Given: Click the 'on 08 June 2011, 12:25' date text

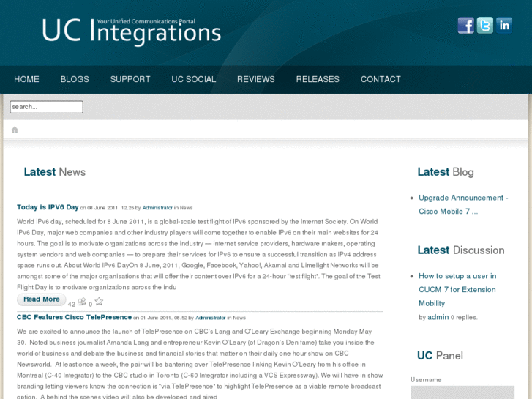Looking at the screenshot, I should (108, 208).
